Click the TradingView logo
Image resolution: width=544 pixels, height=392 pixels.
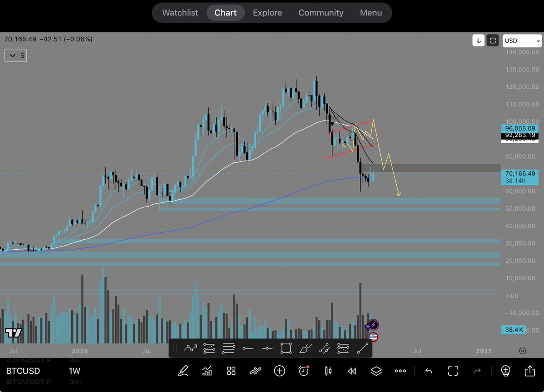(x=14, y=333)
